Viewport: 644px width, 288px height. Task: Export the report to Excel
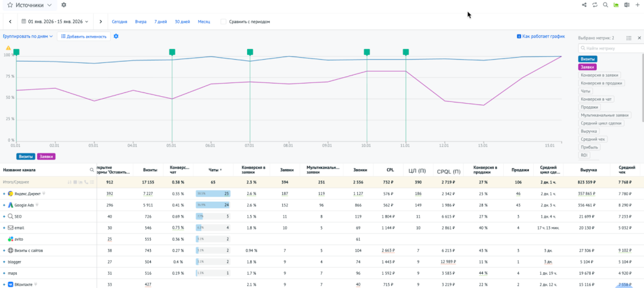[626, 5]
